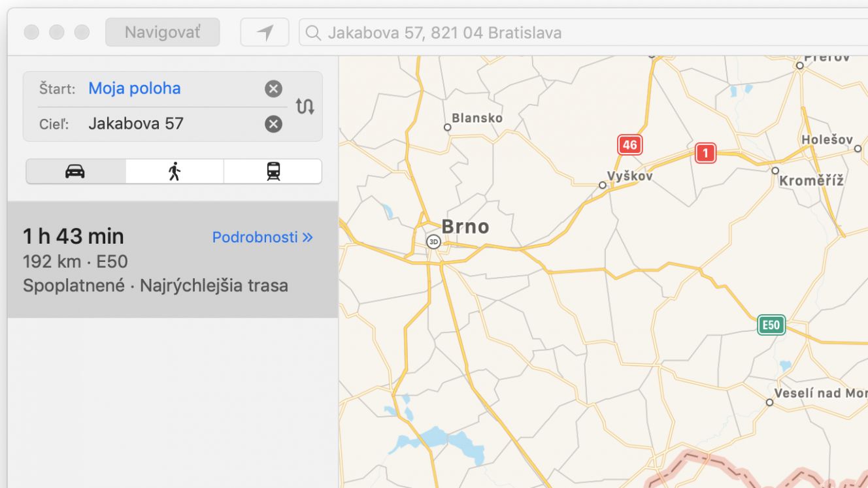This screenshot has height=488, width=868.
Task: Select the 1 h 43 min route
Action: [173, 260]
